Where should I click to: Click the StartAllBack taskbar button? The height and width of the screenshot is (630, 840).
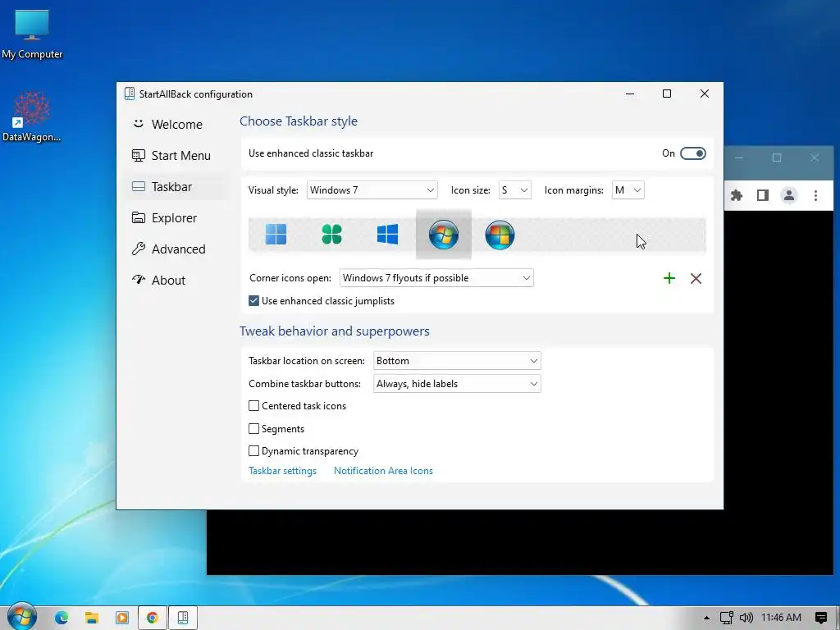tap(183, 618)
